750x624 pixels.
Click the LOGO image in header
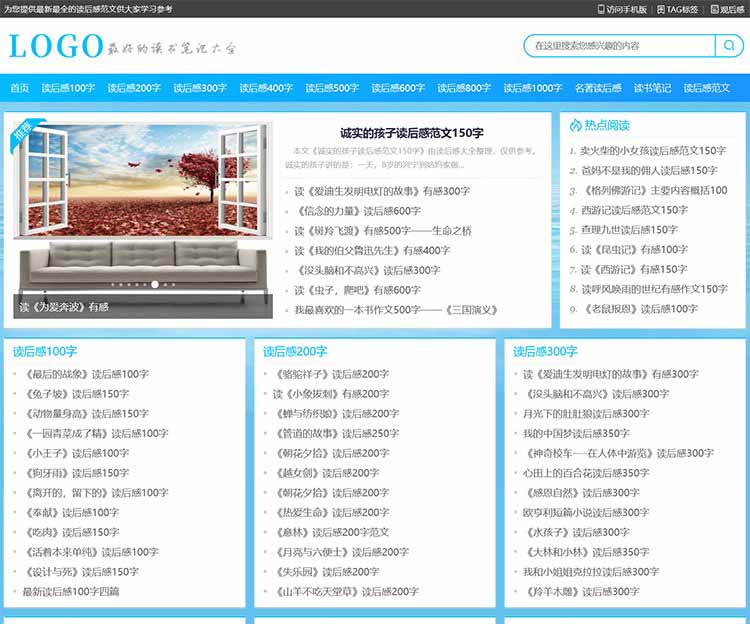coord(56,46)
